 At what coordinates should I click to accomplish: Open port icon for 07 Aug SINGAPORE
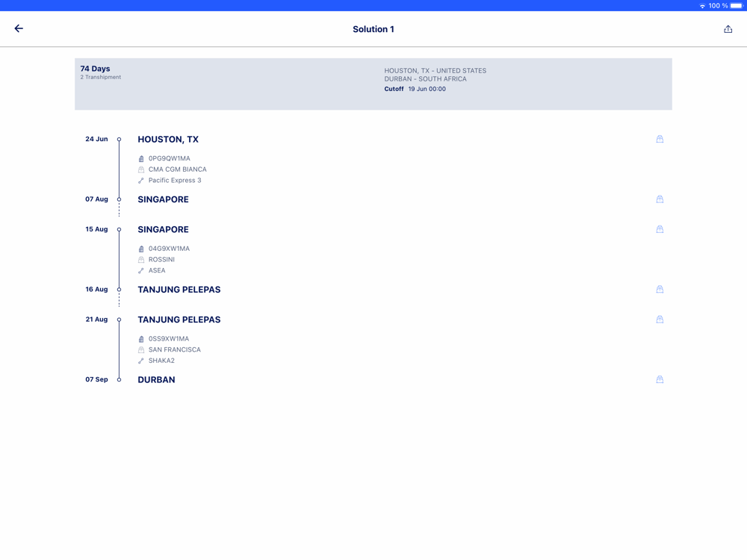pos(660,199)
